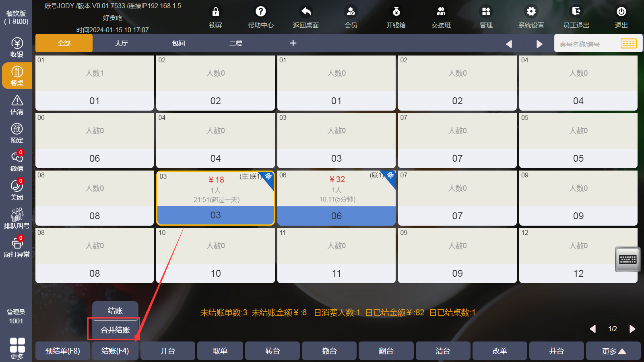Select empty table 11

click(336, 255)
